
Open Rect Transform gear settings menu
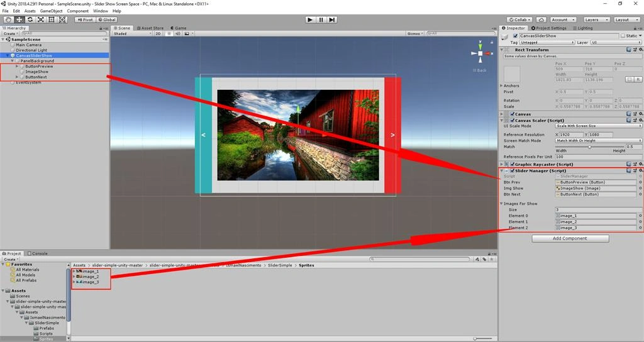coord(640,50)
